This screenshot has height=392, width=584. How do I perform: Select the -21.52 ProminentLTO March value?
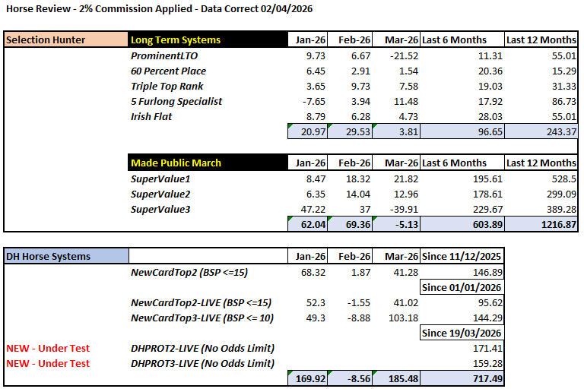[x=401, y=56]
